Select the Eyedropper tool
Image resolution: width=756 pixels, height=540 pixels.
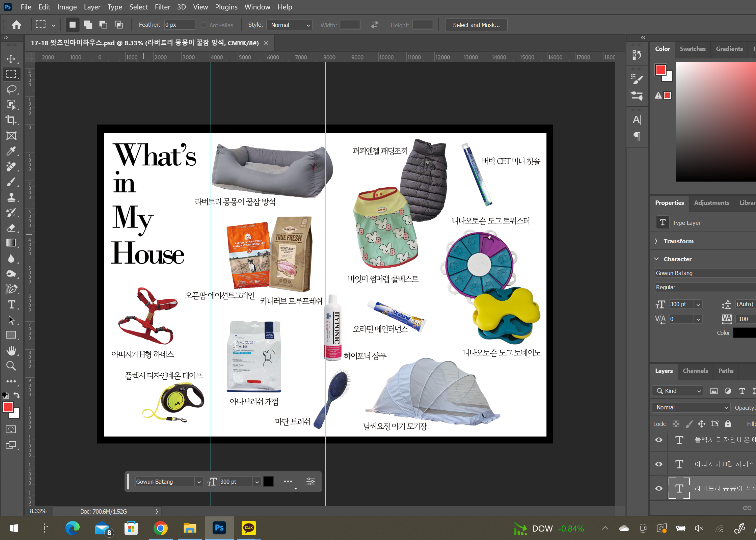[11, 151]
